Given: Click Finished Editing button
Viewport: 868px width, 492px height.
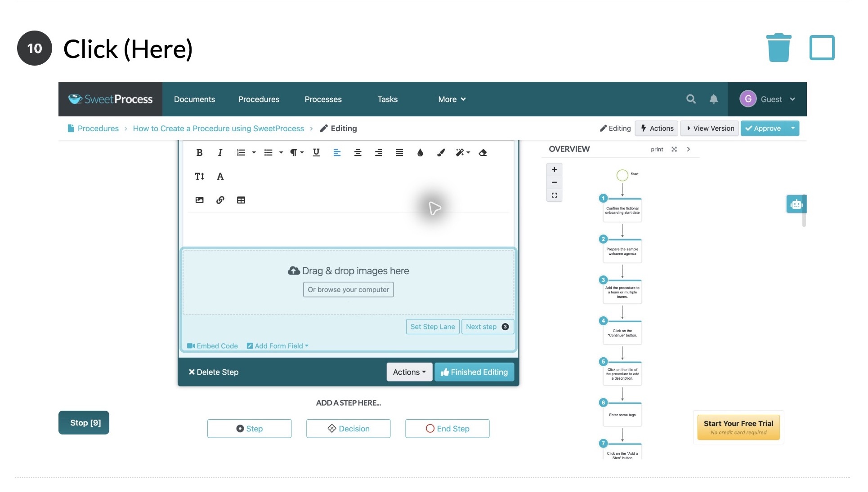Looking at the screenshot, I should coord(474,372).
